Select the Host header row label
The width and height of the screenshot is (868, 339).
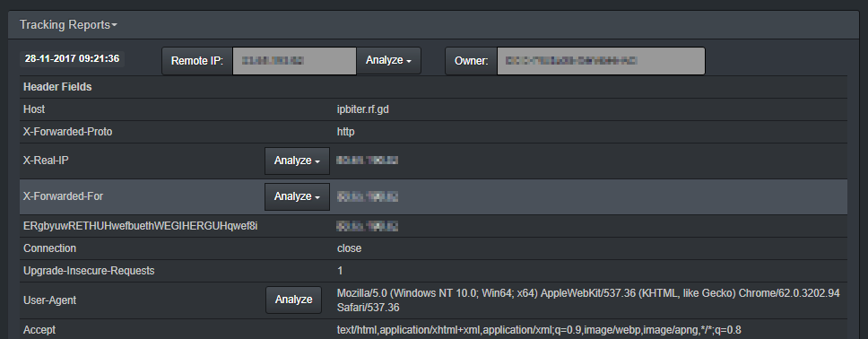click(34, 109)
